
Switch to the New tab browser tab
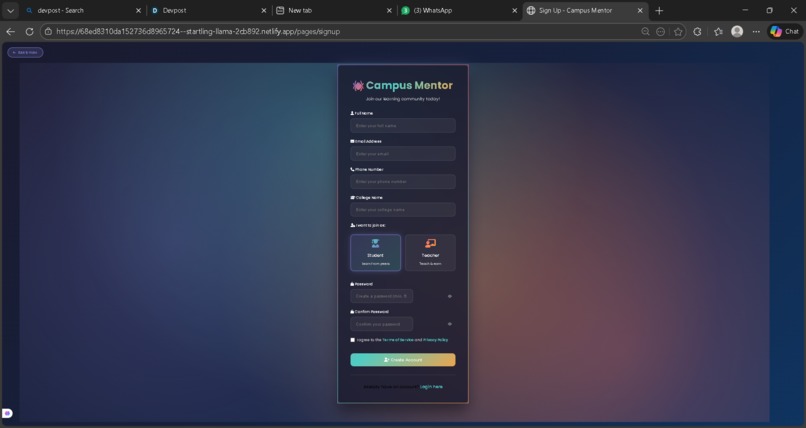click(334, 10)
